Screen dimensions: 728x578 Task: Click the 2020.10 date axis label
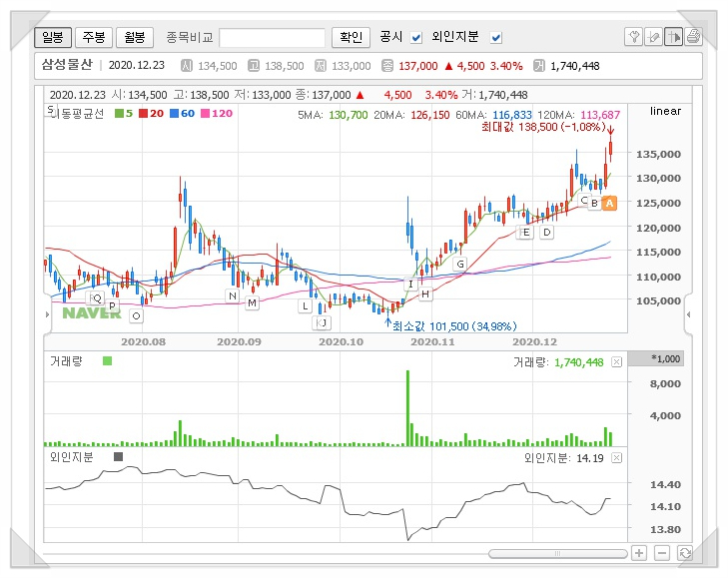click(341, 342)
